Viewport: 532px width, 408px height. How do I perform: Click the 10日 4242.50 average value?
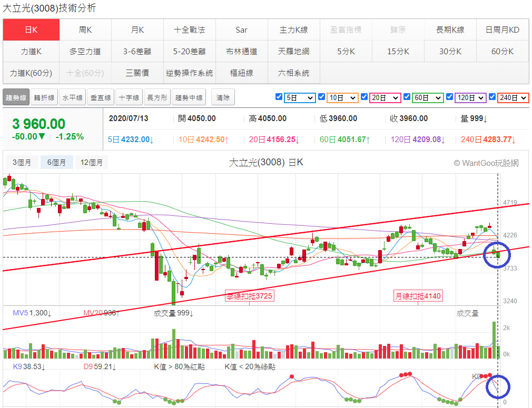[203, 140]
